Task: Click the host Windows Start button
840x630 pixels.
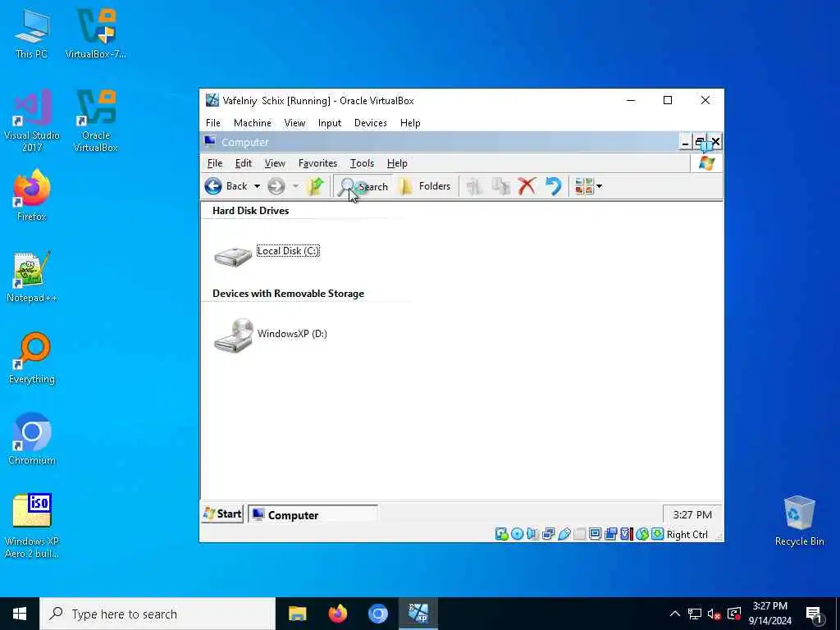Action: pyautogui.click(x=20, y=614)
